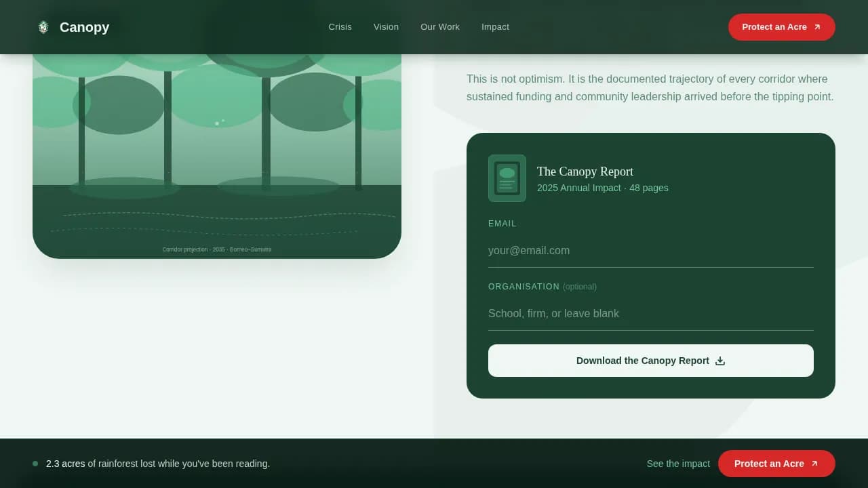
Task: Select Impact in the top navigation
Action: point(495,27)
